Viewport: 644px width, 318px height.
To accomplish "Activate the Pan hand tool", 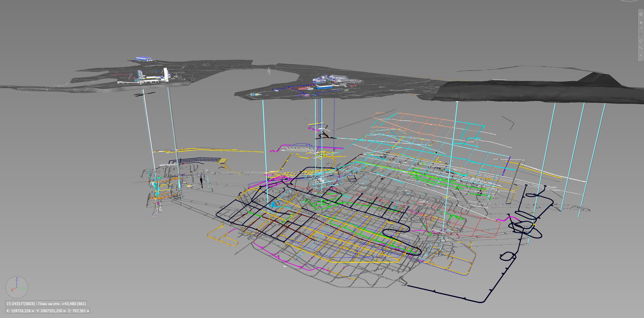I will point(641,22).
